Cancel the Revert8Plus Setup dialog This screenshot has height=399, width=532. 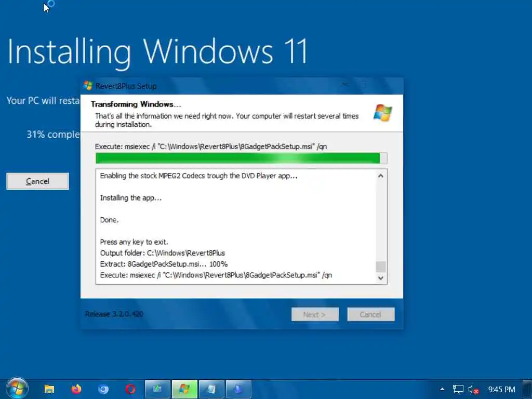371,314
